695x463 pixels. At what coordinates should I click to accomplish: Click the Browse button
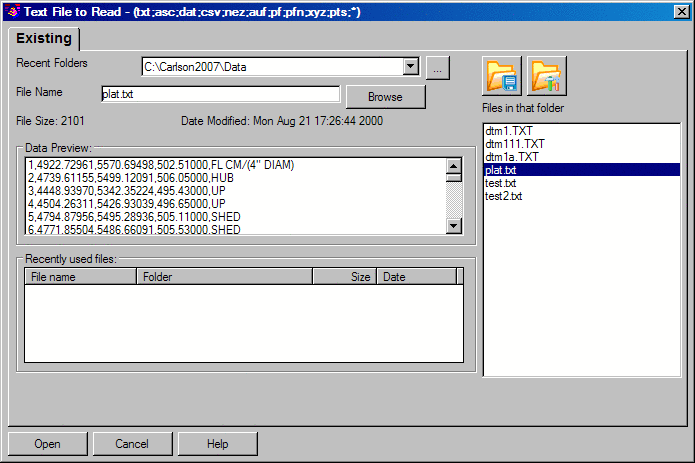pyautogui.click(x=385, y=97)
